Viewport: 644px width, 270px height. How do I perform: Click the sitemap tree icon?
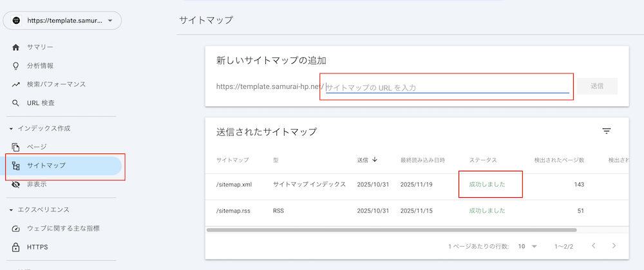coord(16,166)
